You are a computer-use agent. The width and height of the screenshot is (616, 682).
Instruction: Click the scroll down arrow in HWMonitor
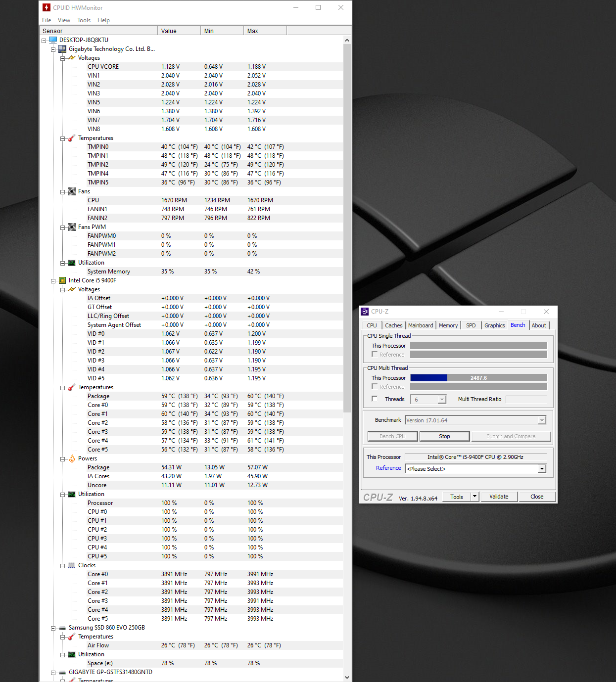point(347,678)
